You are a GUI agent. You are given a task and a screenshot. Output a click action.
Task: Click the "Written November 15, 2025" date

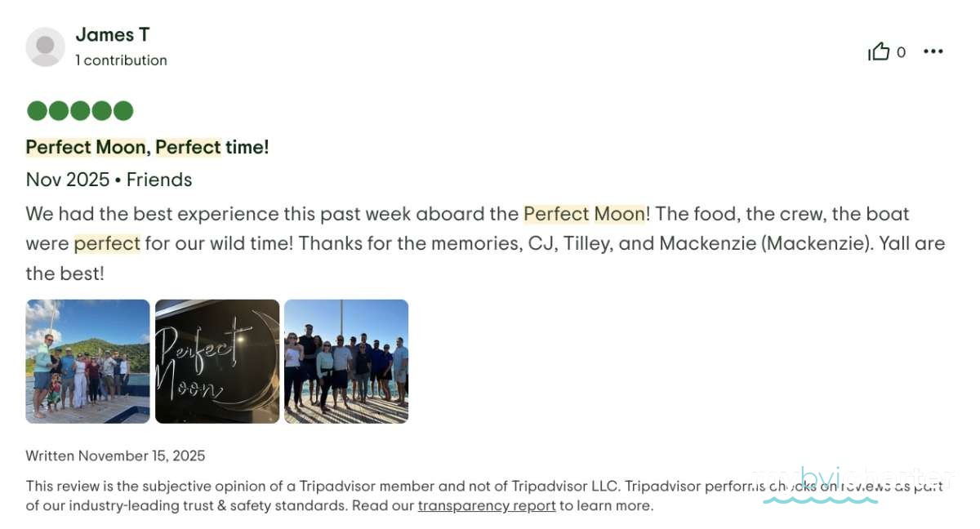click(x=115, y=456)
